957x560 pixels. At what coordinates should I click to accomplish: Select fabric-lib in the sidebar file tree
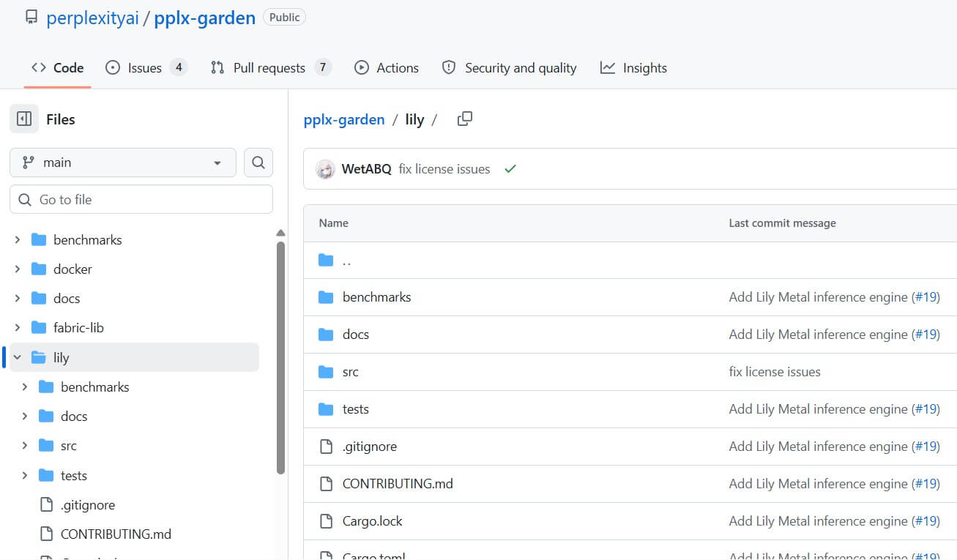point(78,328)
